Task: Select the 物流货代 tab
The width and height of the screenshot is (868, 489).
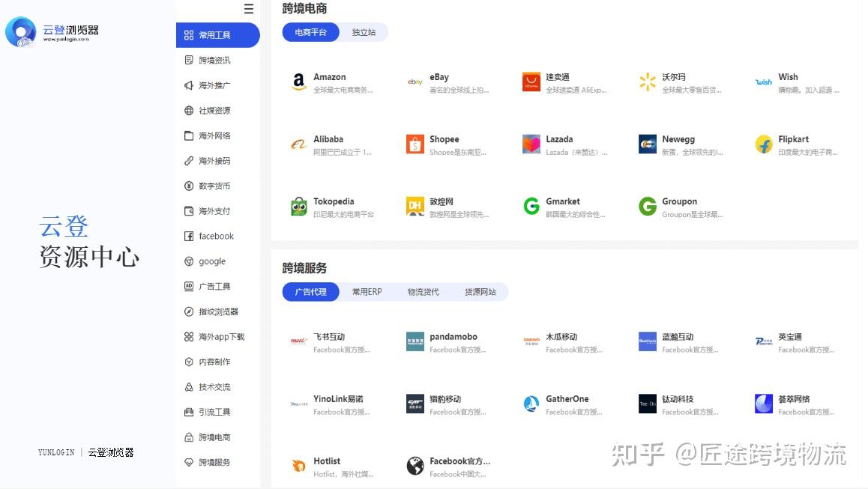Action: (423, 291)
